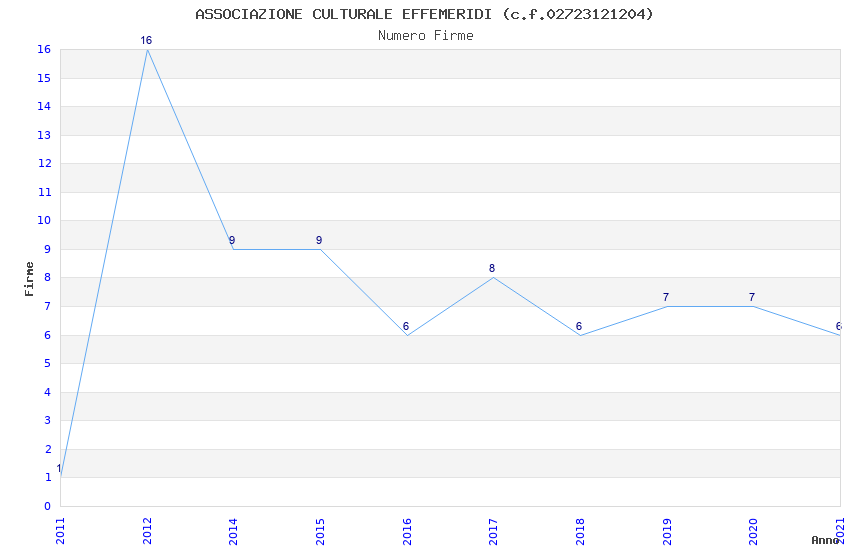Click the y-axis tick label 7
Image resolution: width=850 pixels, height=550 pixels.
tap(48, 306)
